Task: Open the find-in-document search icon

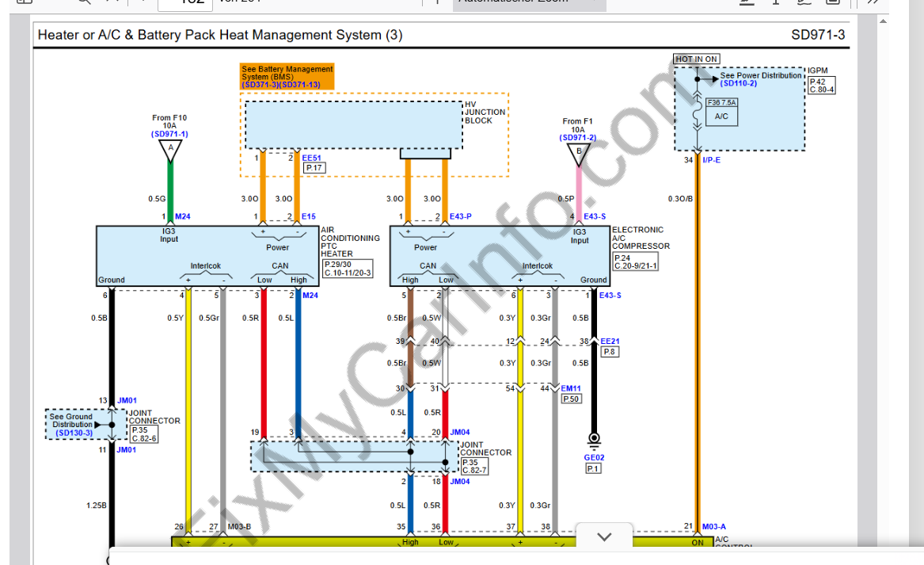Action: [84, 2]
